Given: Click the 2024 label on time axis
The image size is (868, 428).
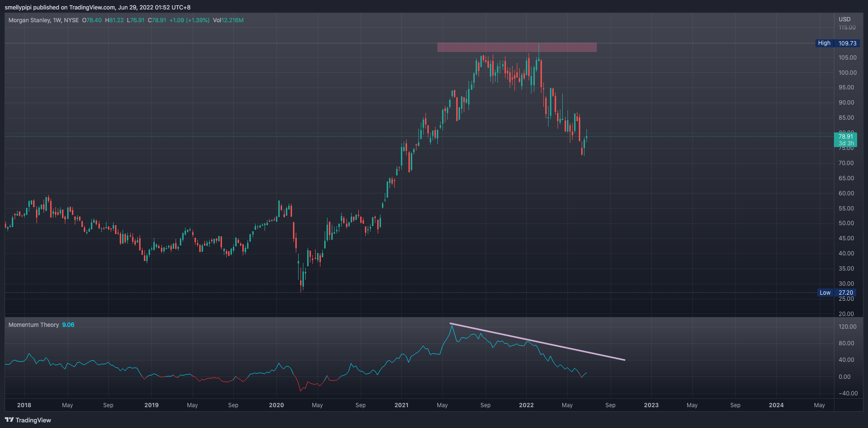Looking at the screenshot, I should (x=776, y=405).
